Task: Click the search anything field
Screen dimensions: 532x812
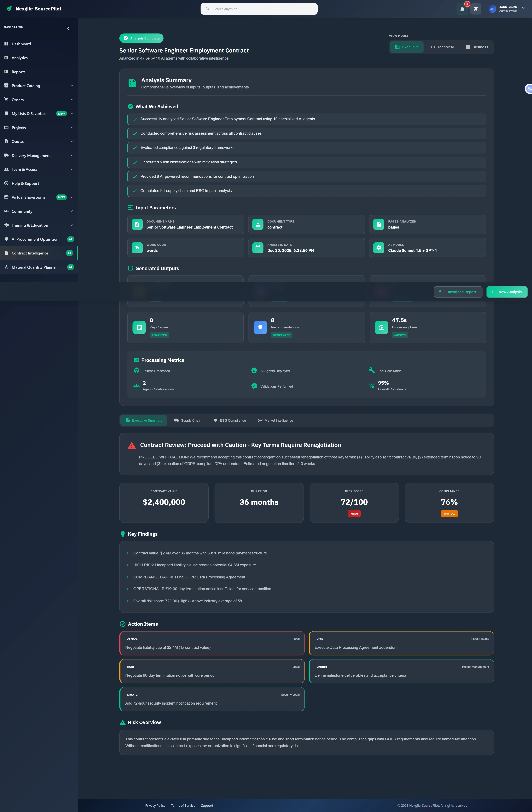Action: pyautogui.click(x=259, y=9)
